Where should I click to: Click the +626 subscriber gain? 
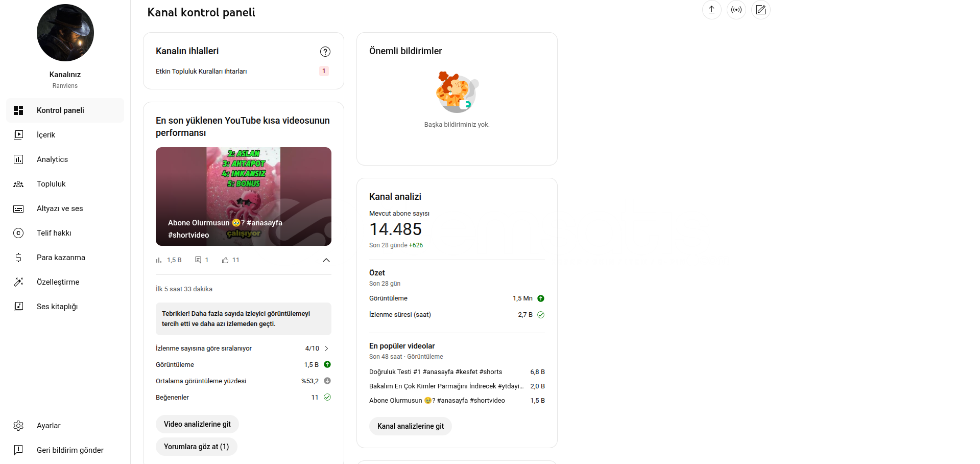coord(416,245)
